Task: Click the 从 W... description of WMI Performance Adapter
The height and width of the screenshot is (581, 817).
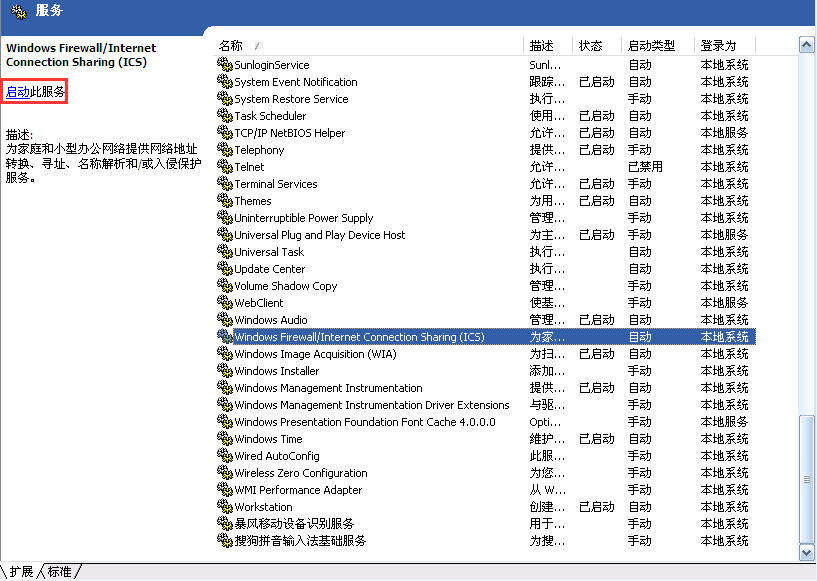Action: [548, 490]
